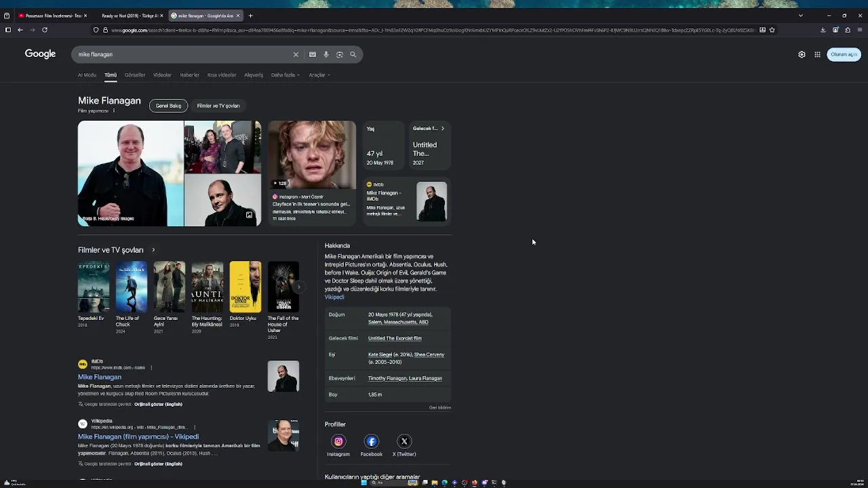This screenshot has width=868, height=488.
Task: Click the Firefox URL address bar
Action: coord(433,30)
